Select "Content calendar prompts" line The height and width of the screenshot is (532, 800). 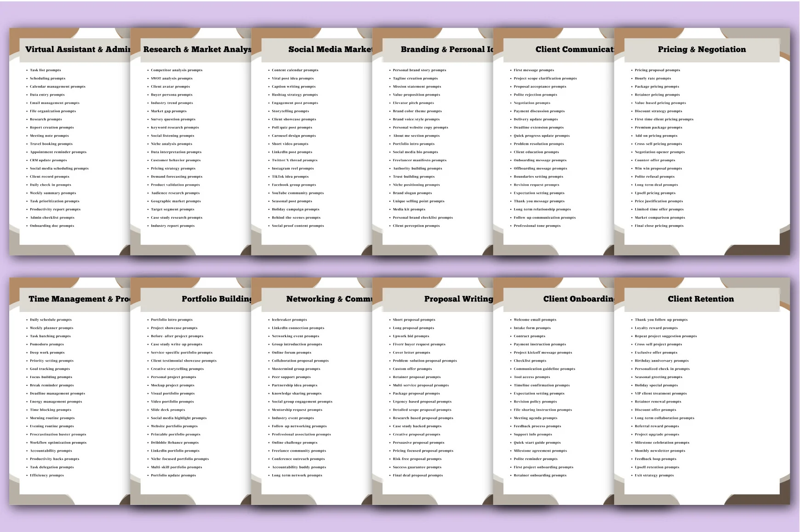tap(295, 70)
